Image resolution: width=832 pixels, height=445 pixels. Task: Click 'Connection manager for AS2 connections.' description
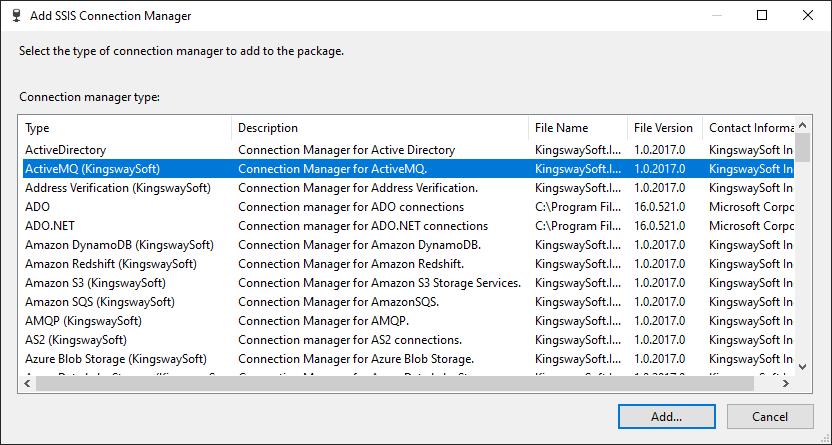point(350,340)
